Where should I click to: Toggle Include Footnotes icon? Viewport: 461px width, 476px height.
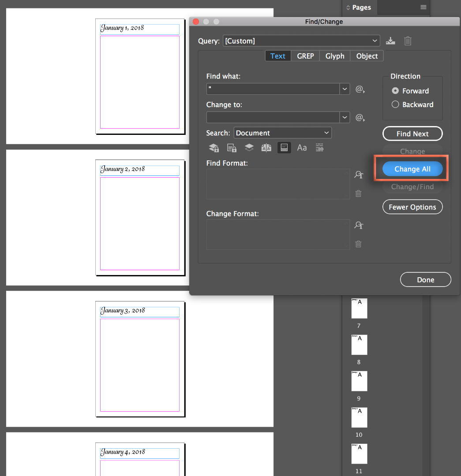(284, 148)
